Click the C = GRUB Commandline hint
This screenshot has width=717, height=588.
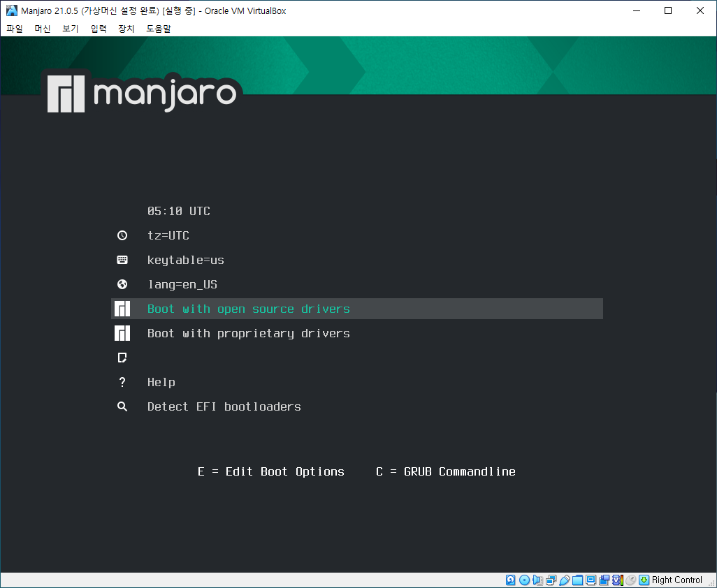pos(446,471)
